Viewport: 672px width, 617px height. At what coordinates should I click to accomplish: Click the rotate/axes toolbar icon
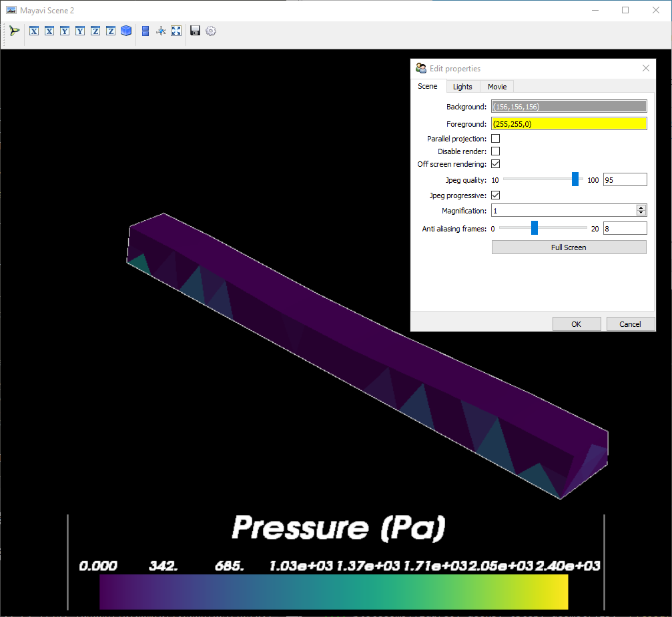(x=161, y=31)
